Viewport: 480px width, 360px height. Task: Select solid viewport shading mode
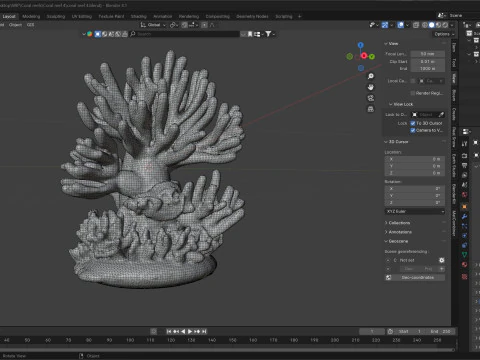coord(432,25)
